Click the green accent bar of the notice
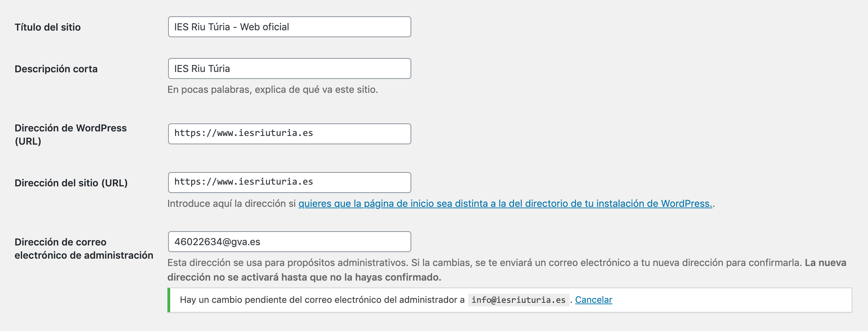The width and height of the screenshot is (868, 331). 169,300
